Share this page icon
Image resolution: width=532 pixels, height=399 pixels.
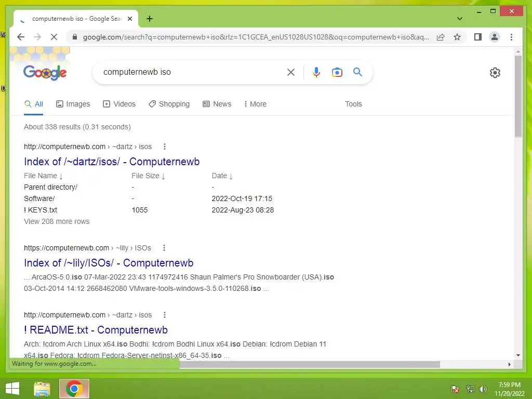pyautogui.click(x=441, y=37)
